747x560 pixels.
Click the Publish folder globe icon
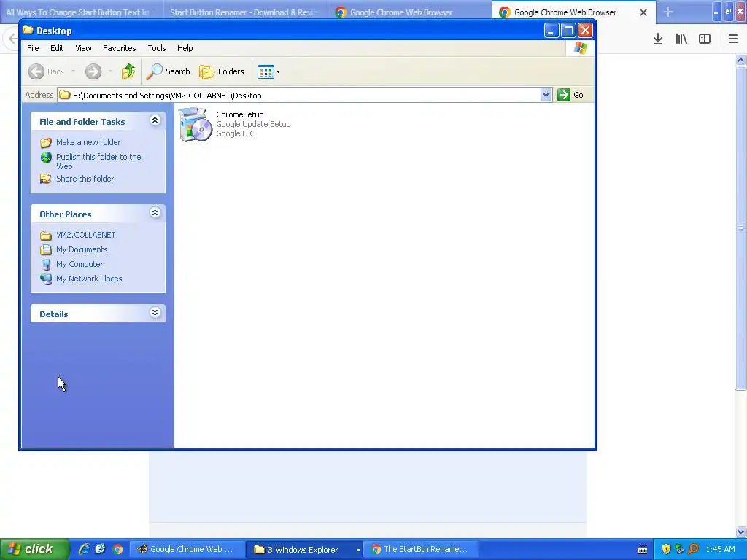(x=46, y=157)
